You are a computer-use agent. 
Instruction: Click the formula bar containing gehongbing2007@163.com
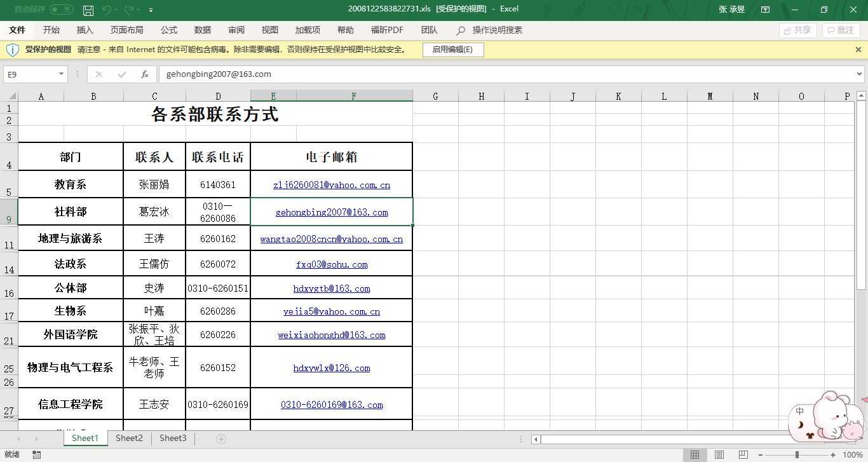coord(506,74)
